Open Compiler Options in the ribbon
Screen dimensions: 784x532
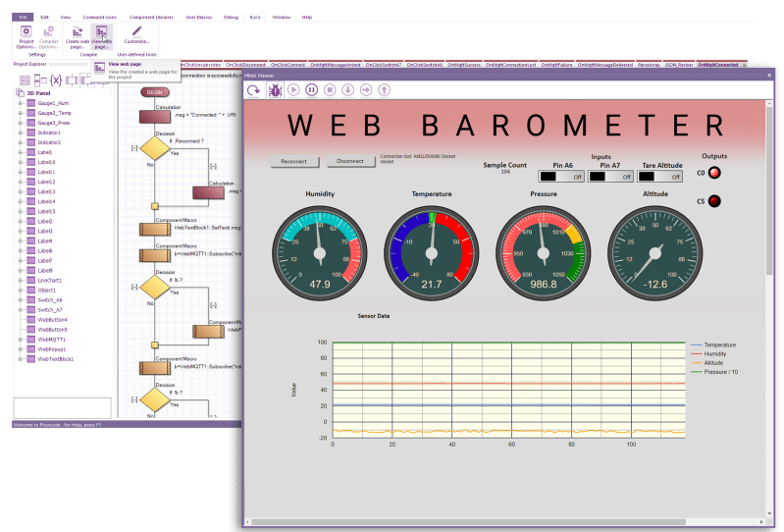48,37
